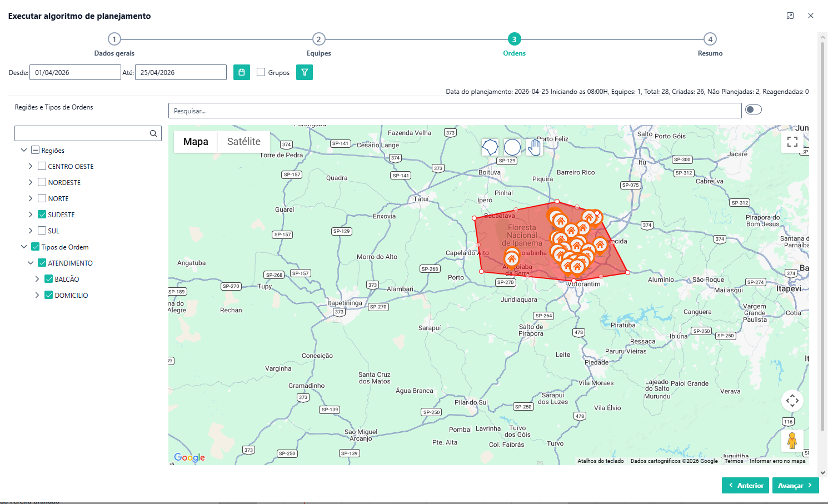Switch map to Satélite view

pos(243,142)
